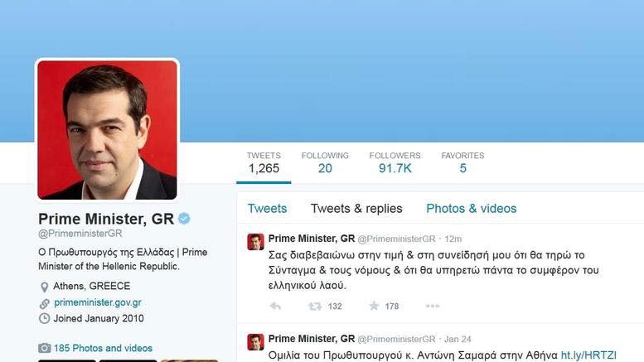The height and width of the screenshot is (362, 644).
Task: Switch to Tweets & replies tab
Action: (356, 209)
